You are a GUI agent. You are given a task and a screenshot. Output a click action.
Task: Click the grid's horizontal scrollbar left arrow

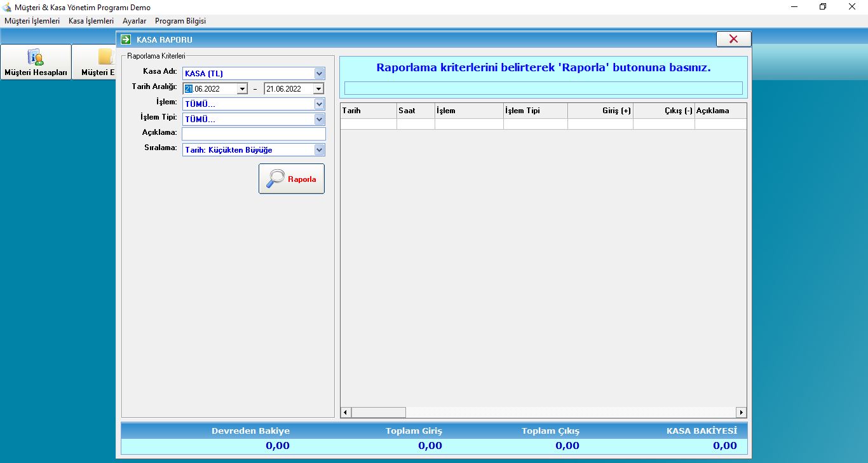pos(346,413)
